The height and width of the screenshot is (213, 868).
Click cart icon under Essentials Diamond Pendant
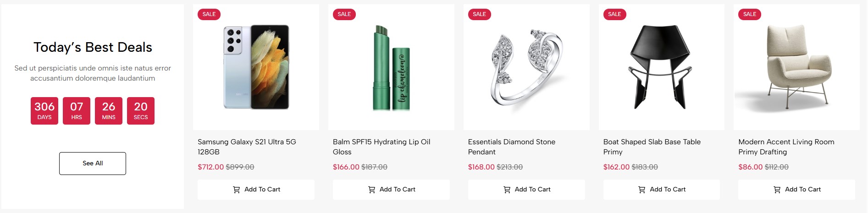click(x=507, y=190)
